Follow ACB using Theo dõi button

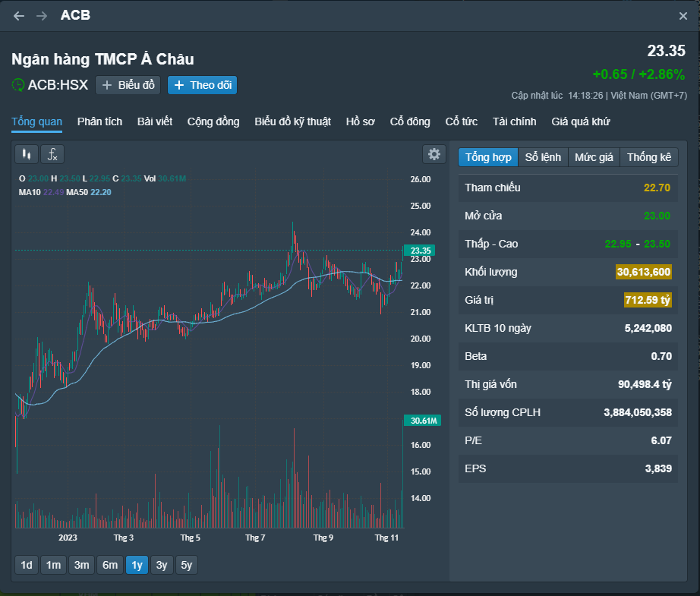202,85
